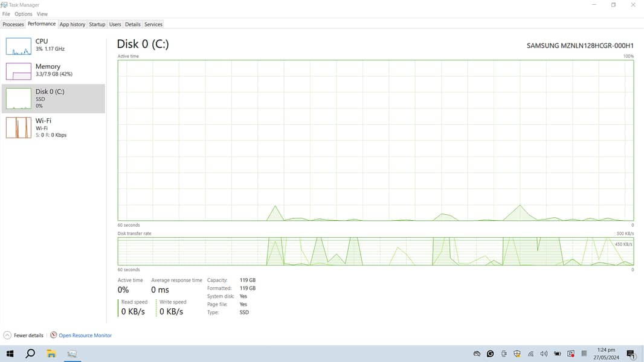Select the Wi-Fi graph thumbnail in sidebar

coord(18,127)
